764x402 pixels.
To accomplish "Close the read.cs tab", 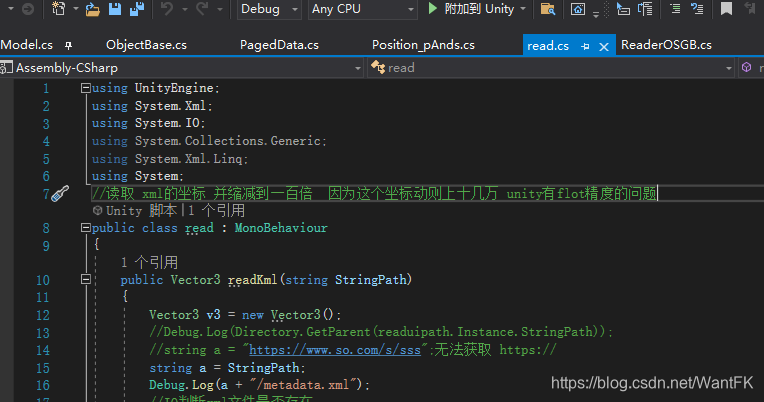I will tap(604, 47).
